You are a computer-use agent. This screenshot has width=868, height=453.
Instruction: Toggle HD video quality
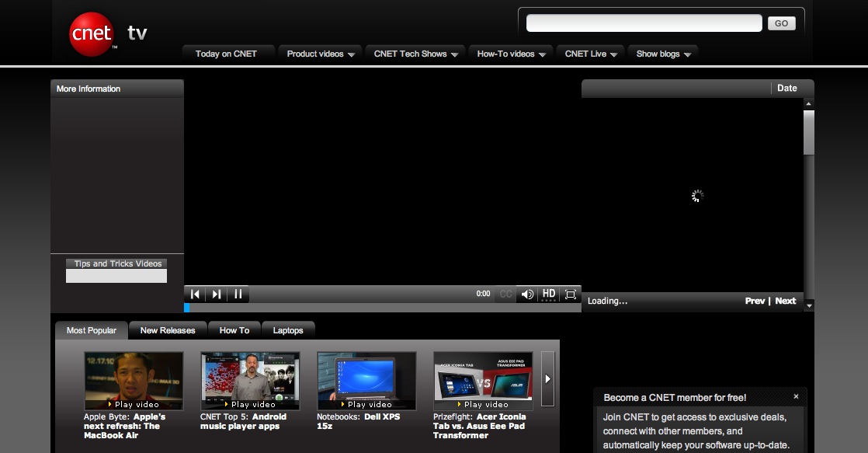[x=549, y=294]
